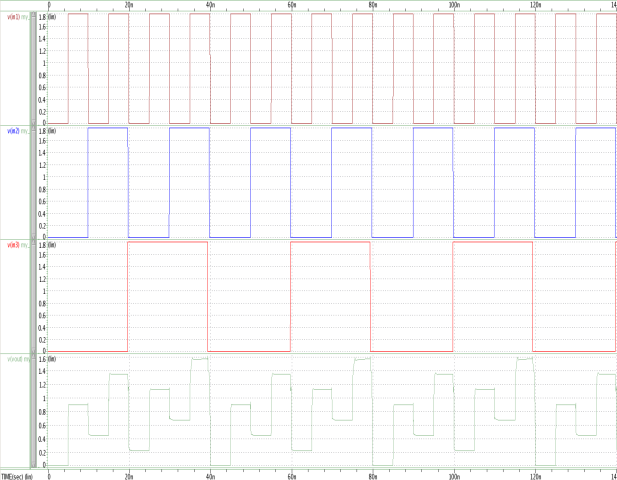
Task: Click the (lin) scale label of v(in2)
Action: [x=52, y=131]
